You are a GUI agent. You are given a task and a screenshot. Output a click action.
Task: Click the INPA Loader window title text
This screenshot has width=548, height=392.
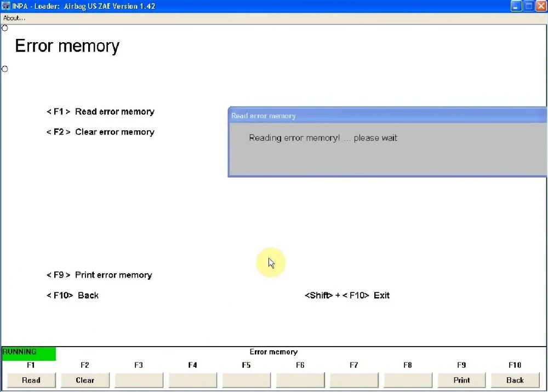[84, 6]
